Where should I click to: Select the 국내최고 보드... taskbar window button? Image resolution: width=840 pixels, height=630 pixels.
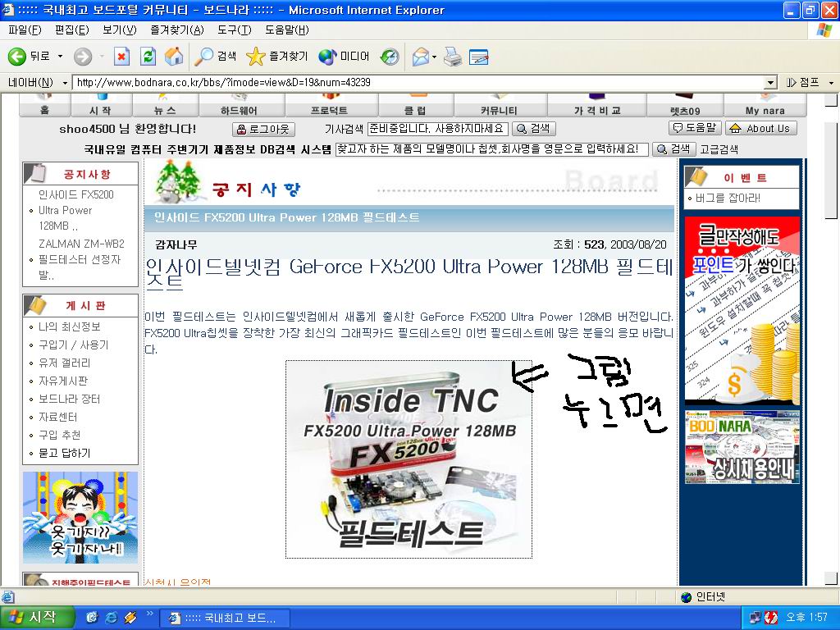(225, 618)
